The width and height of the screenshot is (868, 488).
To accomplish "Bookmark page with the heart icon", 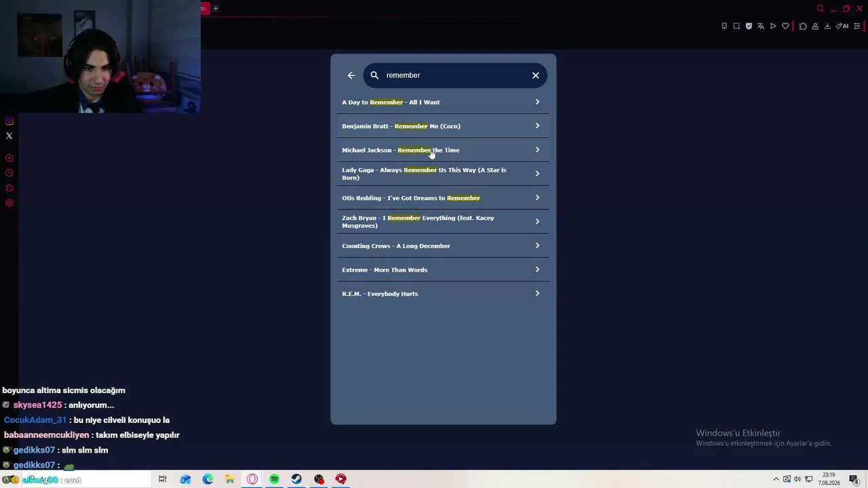I will 786,26.
